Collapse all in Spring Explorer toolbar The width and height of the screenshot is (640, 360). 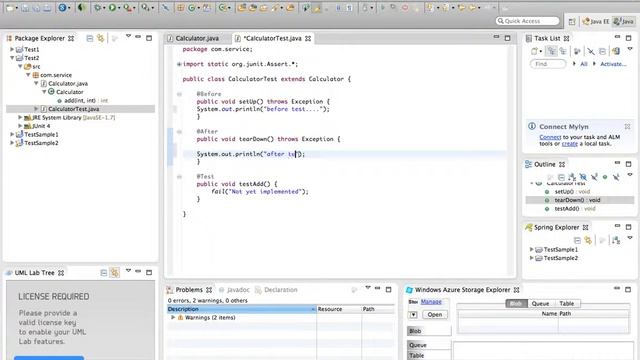(x=577, y=240)
